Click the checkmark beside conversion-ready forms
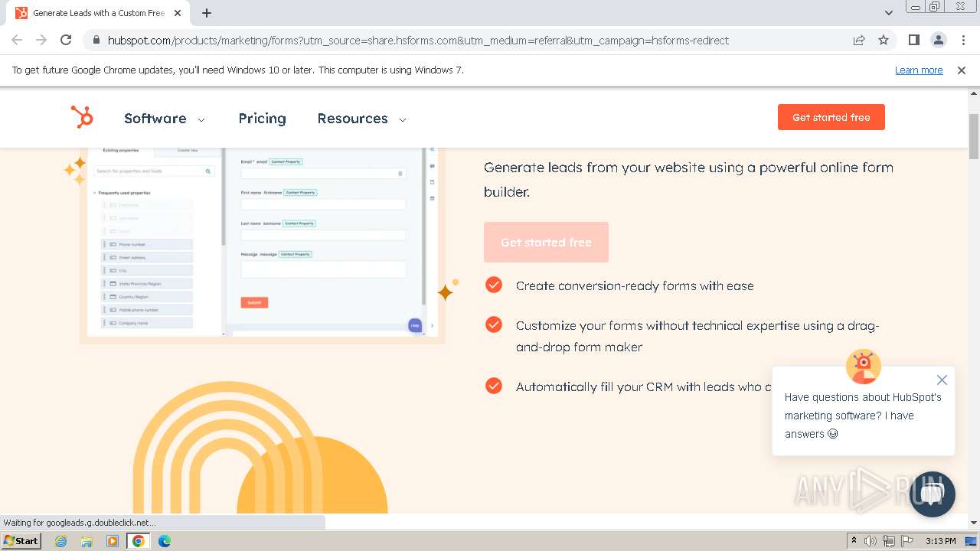Viewport: 980px width, 551px height. (494, 285)
